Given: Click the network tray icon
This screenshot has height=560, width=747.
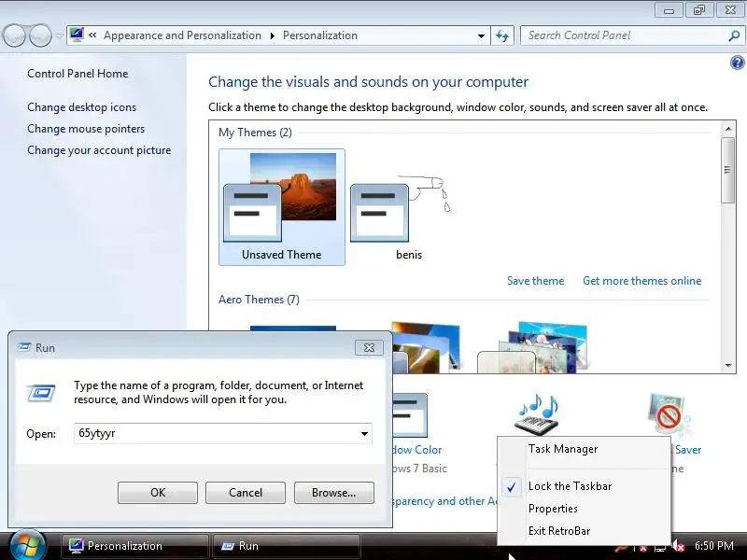Looking at the screenshot, I should pyautogui.click(x=660, y=548).
